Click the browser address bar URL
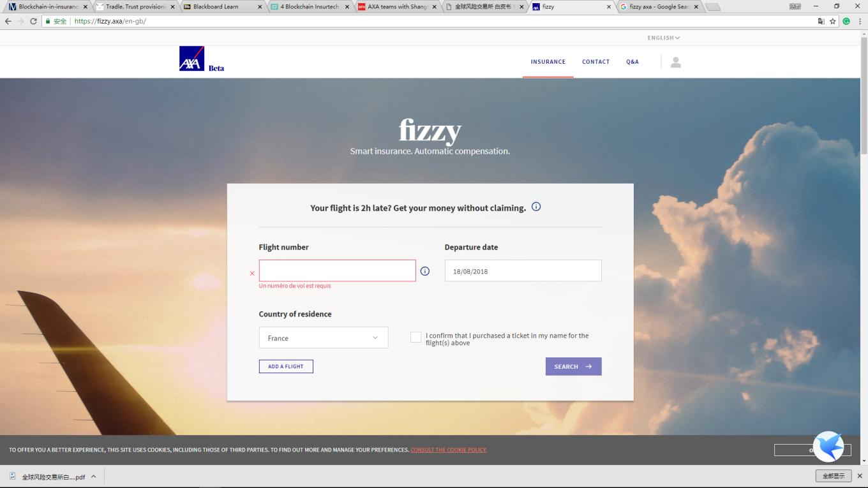The width and height of the screenshot is (868, 488). pos(110,21)
